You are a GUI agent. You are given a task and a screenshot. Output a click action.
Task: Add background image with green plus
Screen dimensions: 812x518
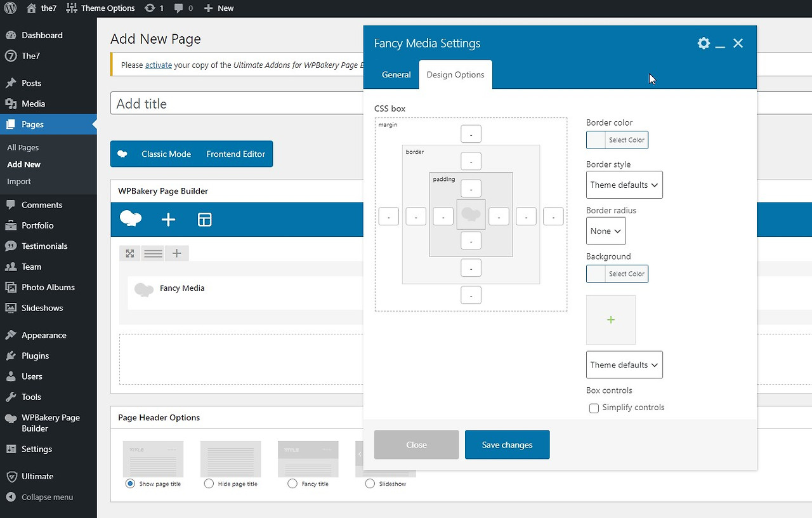[611, 320]
